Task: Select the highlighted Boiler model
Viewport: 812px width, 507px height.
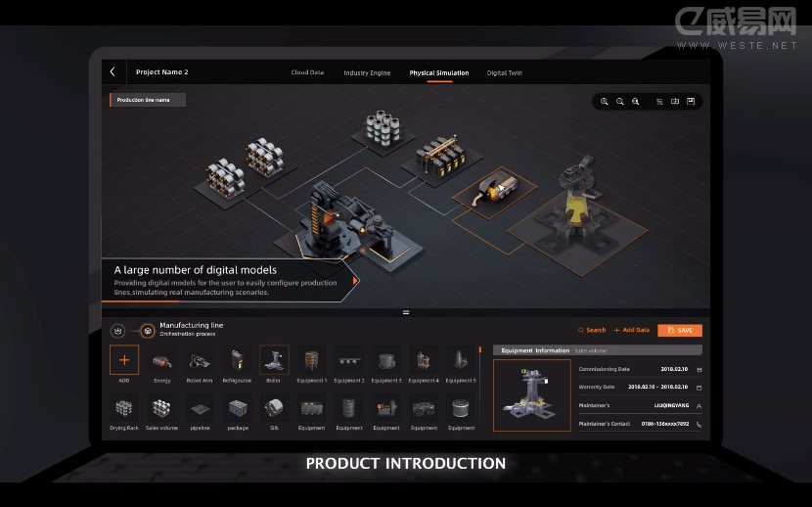Action: pyautogui.click(x=274, y=359)
